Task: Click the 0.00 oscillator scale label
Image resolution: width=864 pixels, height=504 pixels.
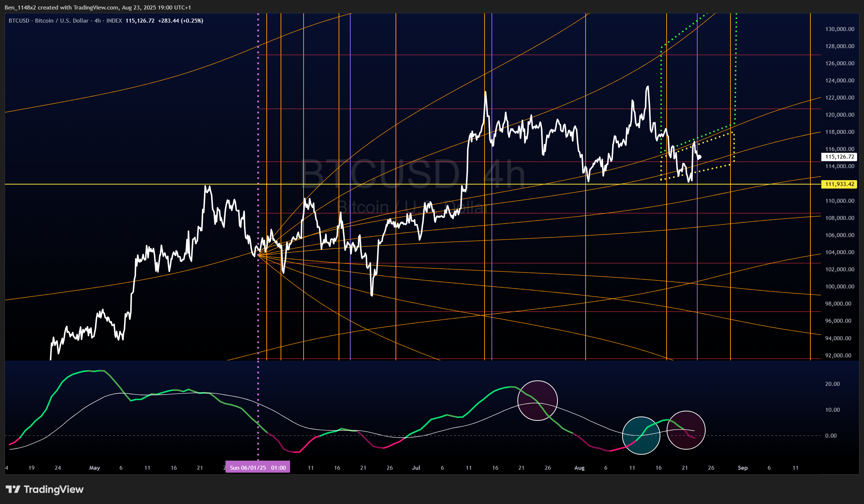Action: 831,435
